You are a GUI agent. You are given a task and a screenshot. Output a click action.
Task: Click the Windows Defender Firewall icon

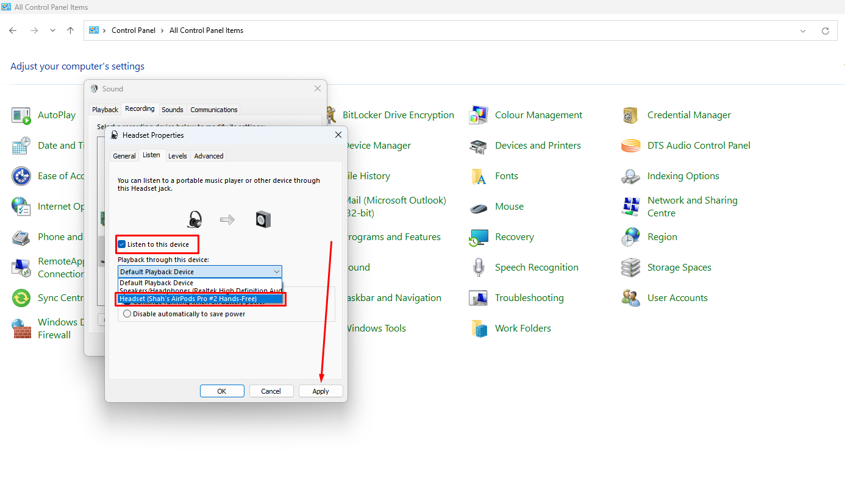click(x=21, y=328)
